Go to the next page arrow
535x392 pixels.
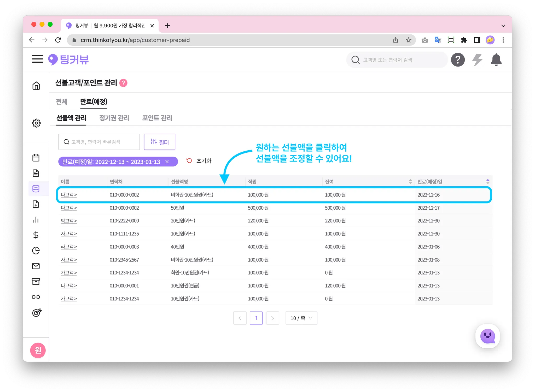272,318
